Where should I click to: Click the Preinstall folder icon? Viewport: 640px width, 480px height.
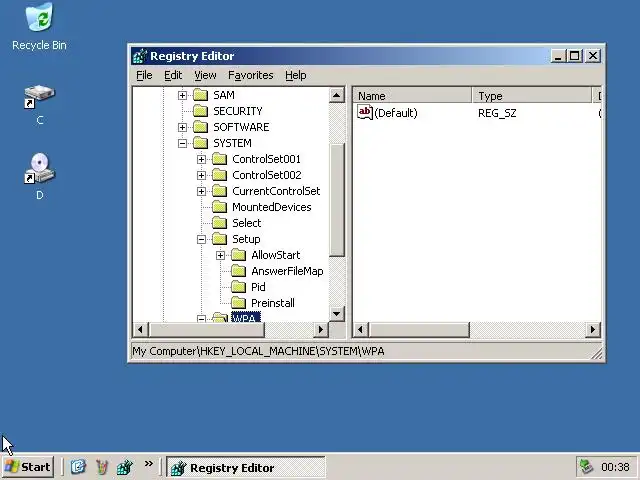[238, 303]
